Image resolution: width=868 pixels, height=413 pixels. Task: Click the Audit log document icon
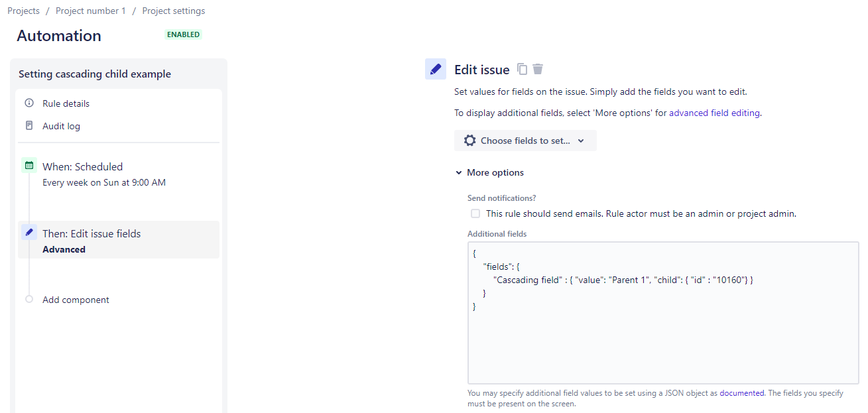pyautogui.click(x=29, y=126)
